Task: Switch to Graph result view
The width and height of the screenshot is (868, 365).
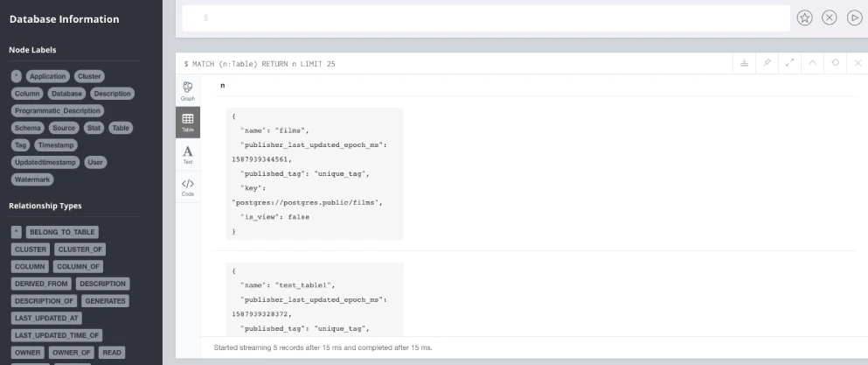Action: click(x=188, y=90)
